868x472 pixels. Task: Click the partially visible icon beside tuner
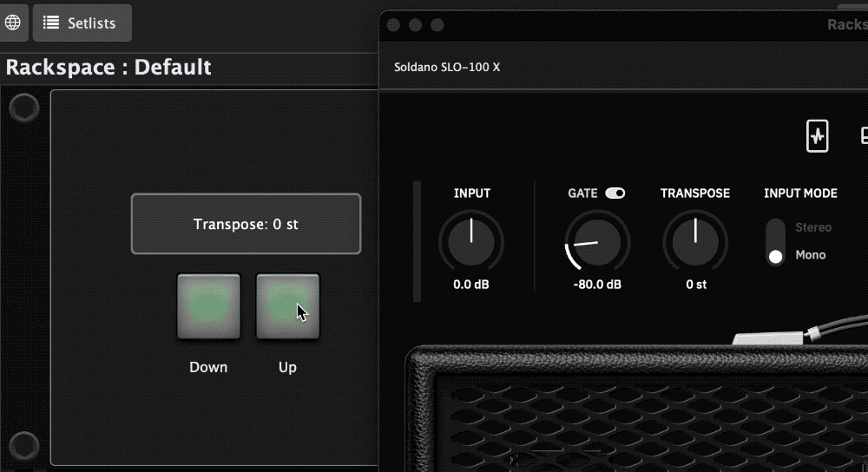click(x=863, y=136)
